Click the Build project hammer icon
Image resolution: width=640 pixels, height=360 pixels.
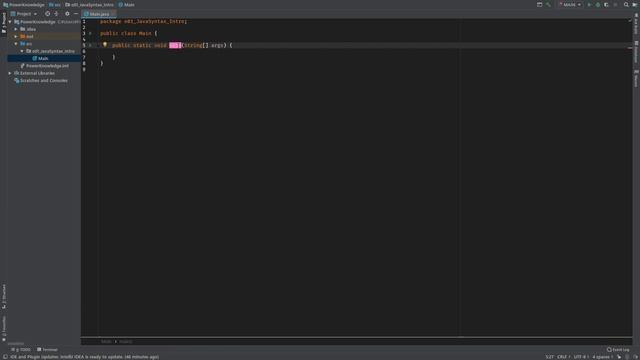pos(548,4)
